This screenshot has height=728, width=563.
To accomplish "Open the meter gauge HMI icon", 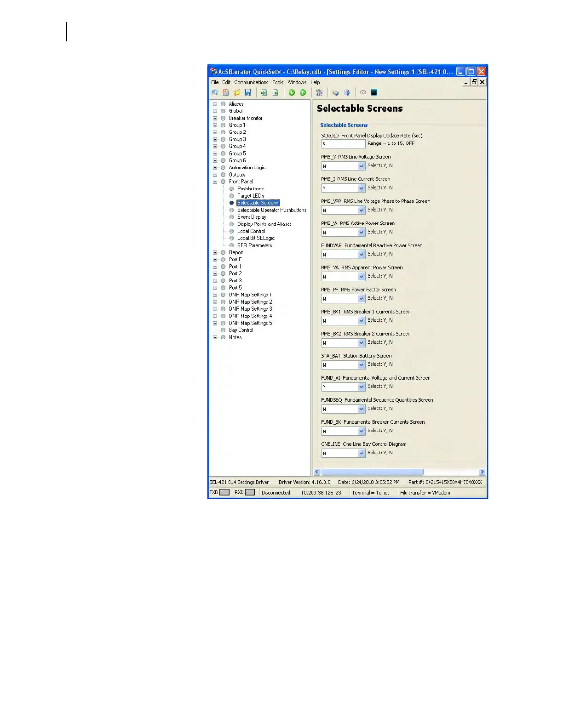I will (363, 92).
